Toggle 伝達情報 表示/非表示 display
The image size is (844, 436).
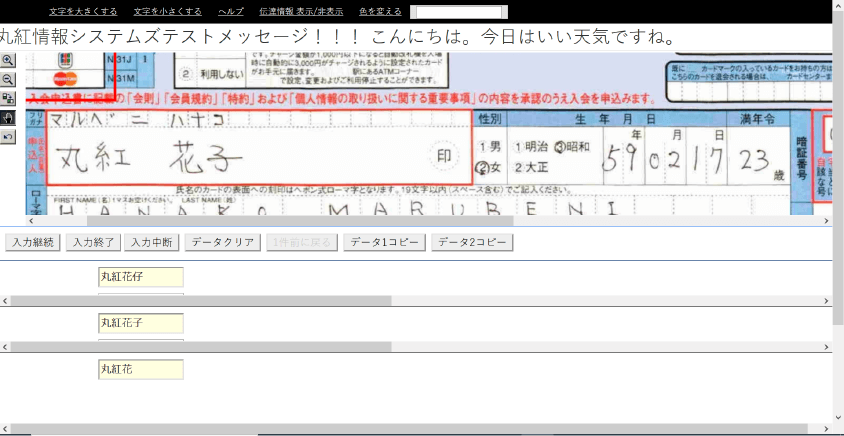pyautogui.click(x=301, y=11)
